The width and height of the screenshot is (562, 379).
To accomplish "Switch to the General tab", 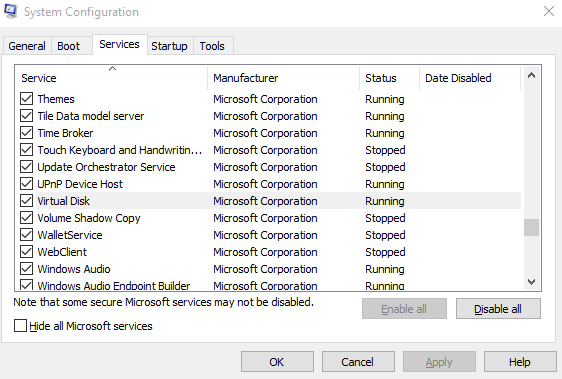I will coord(27,46).
